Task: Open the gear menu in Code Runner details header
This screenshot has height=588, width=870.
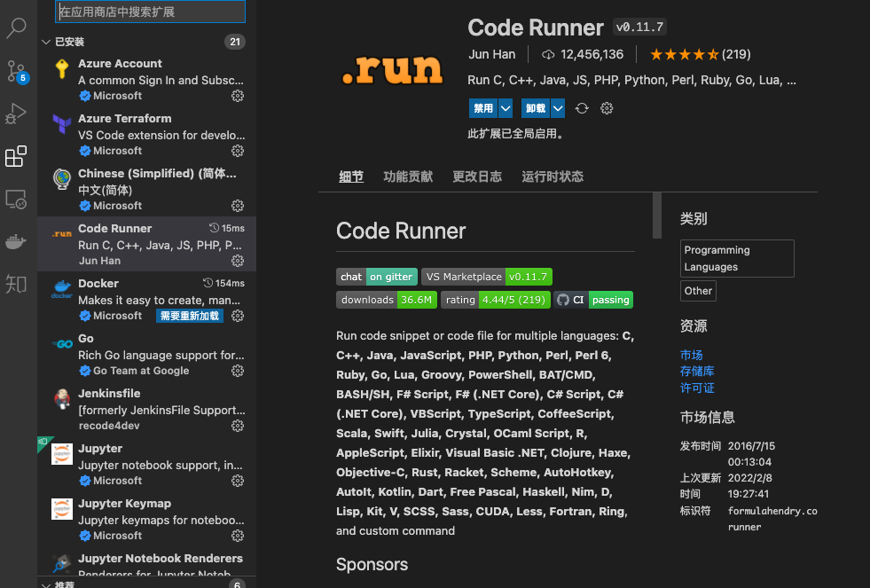Action: (x=607, y=108)
